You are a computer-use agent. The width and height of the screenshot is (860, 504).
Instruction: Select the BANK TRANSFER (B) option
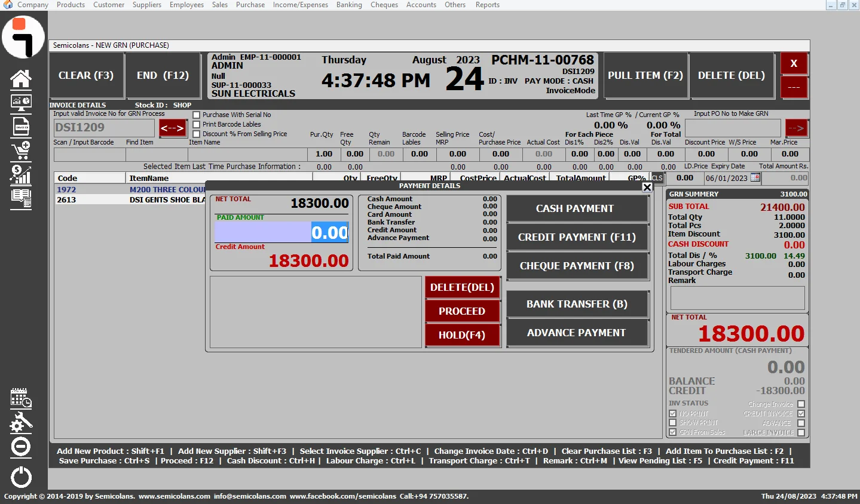(577, 304)
